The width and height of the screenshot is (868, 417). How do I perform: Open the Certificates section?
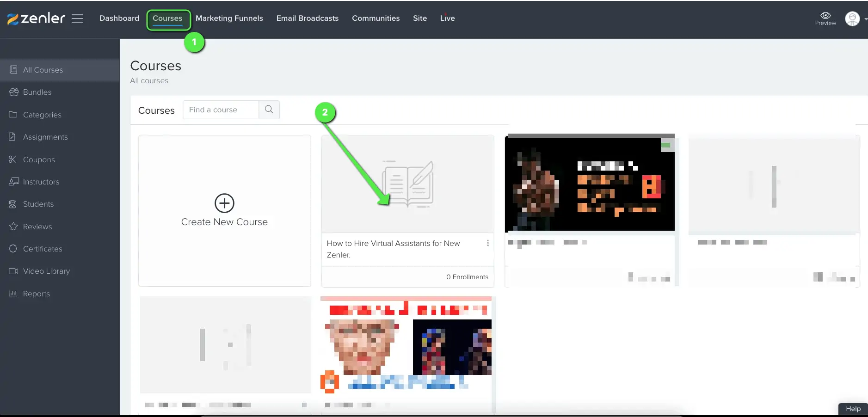(43, 249)
